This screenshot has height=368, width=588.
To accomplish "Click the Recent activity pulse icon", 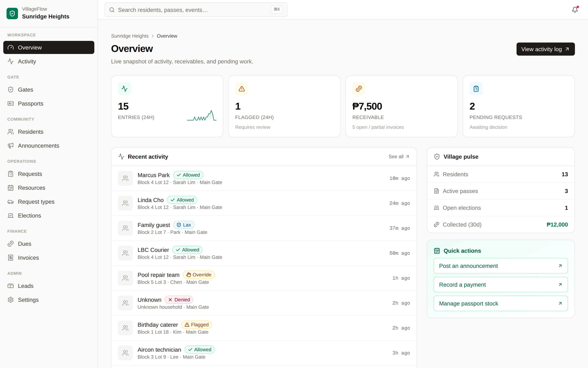I will (121, 156).
